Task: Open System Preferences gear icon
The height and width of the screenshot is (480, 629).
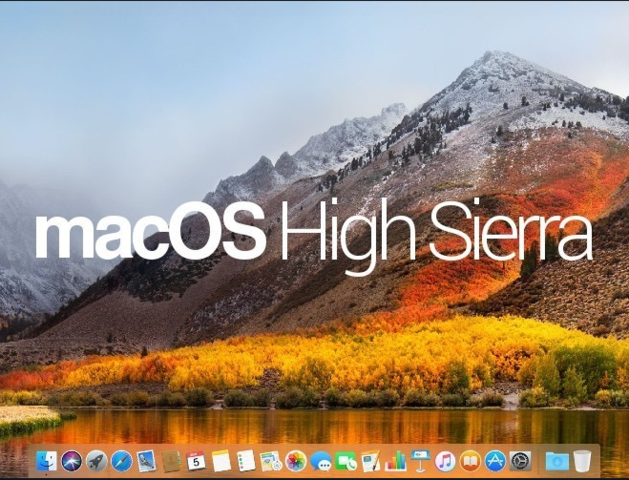Action: (520, 461)
